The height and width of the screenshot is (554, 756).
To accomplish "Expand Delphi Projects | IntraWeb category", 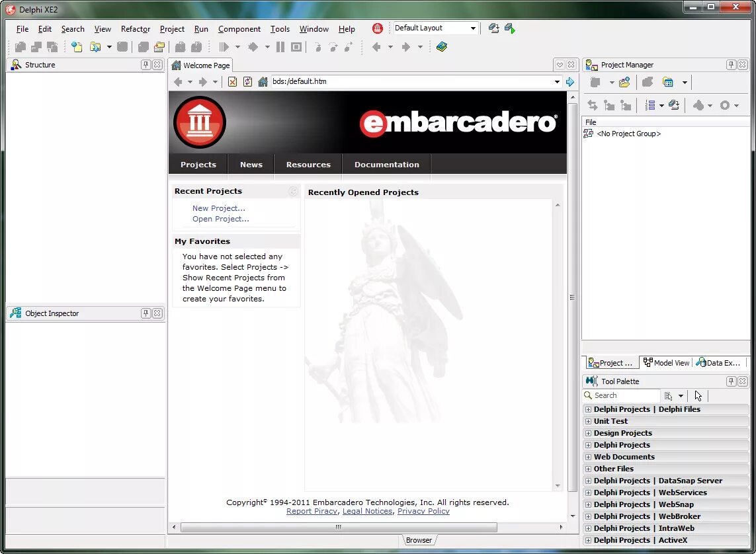I will coord(588,528).
